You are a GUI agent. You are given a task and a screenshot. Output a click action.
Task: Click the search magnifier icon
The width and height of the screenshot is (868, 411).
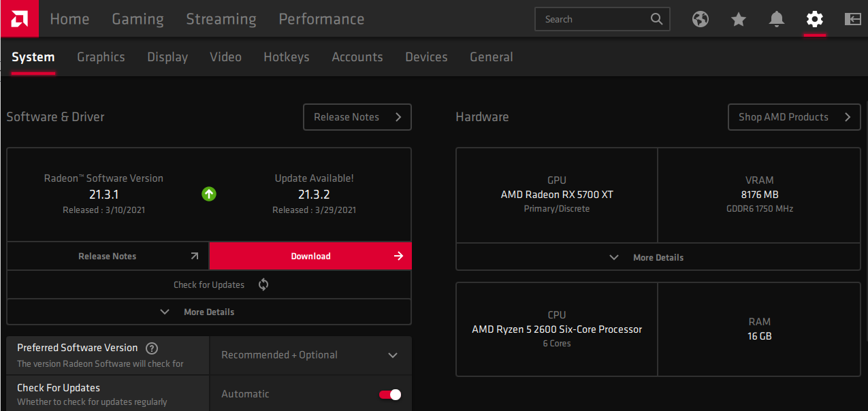tap(656, 19)
